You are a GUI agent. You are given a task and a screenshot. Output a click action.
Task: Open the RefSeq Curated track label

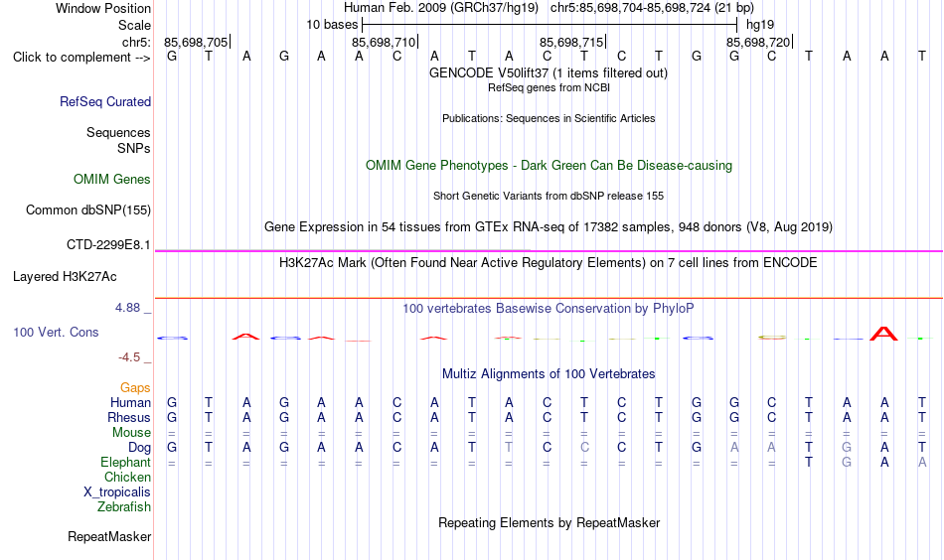coord(105,101)
